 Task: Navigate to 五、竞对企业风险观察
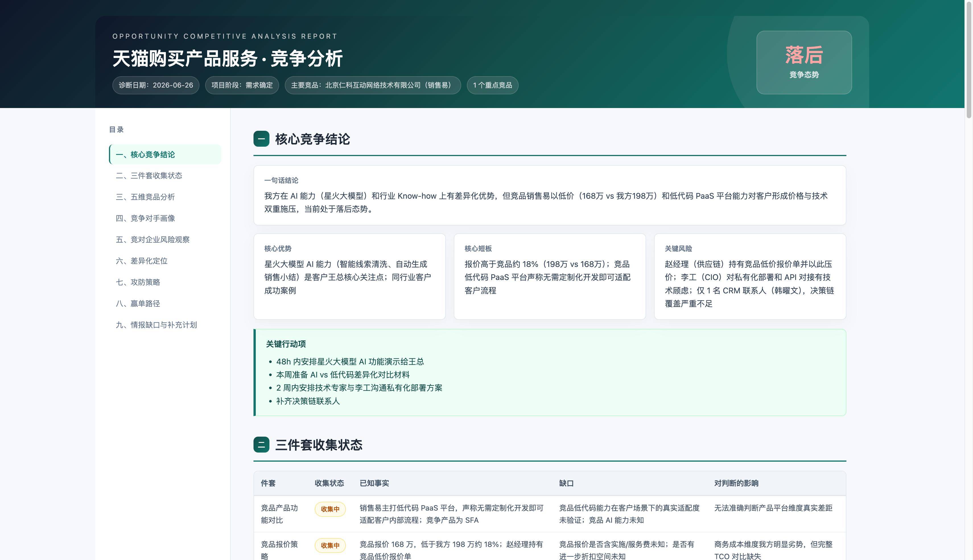(165, 240)
